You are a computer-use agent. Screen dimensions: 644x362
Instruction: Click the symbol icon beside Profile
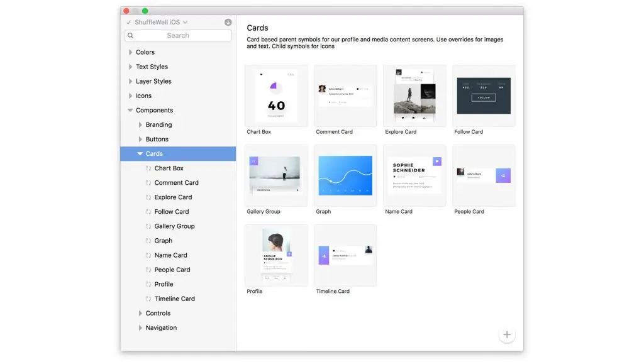click(147, 283)
